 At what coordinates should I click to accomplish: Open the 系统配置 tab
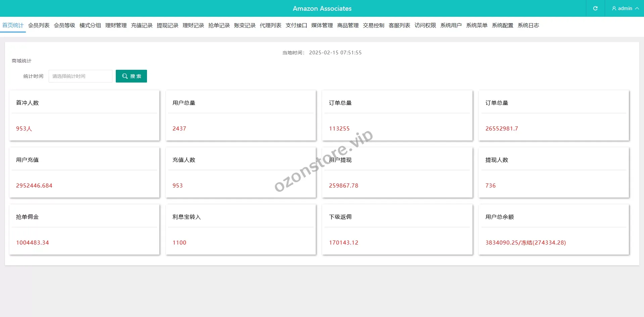click(x=502, y=25)
